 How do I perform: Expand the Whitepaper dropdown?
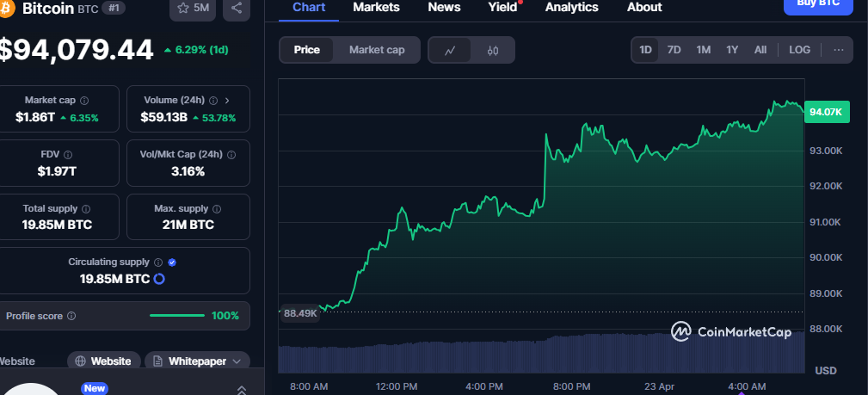(x=197, y=361)
